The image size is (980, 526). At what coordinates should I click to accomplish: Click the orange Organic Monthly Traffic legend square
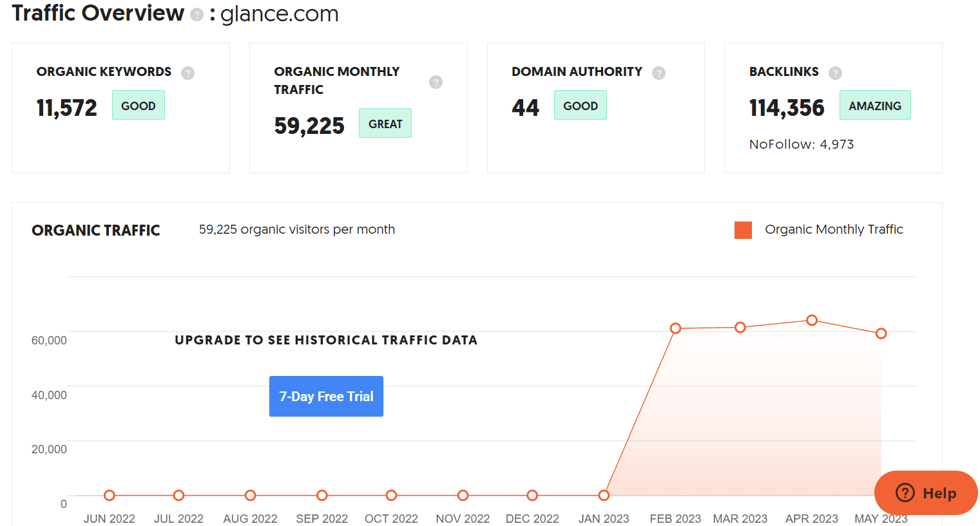coord(743,229)
